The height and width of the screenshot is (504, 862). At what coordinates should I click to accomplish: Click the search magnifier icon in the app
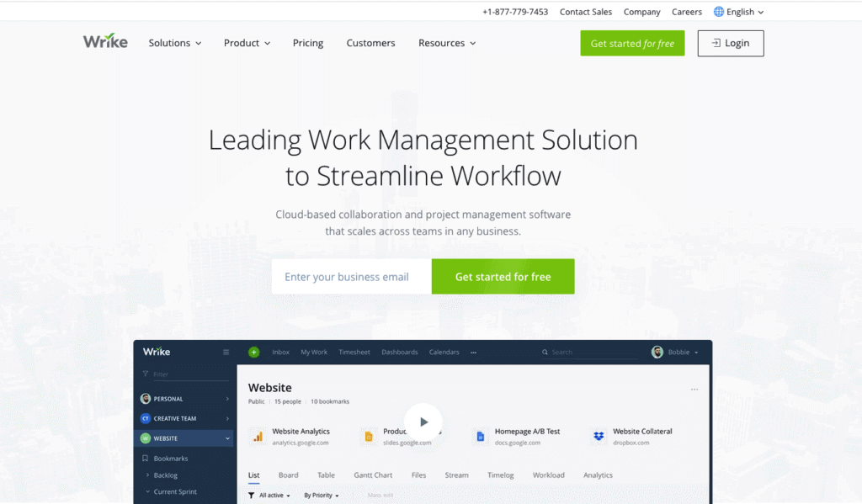pyautogui.click(x=545, y=353)
